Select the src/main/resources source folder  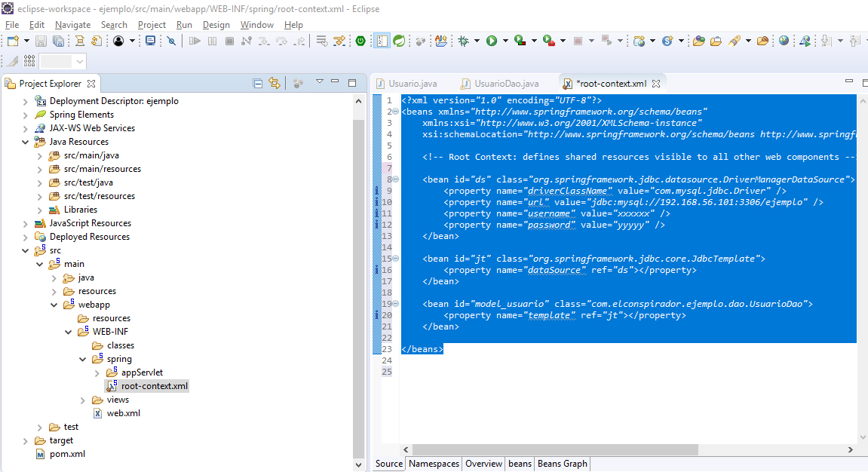pos(103,170)
